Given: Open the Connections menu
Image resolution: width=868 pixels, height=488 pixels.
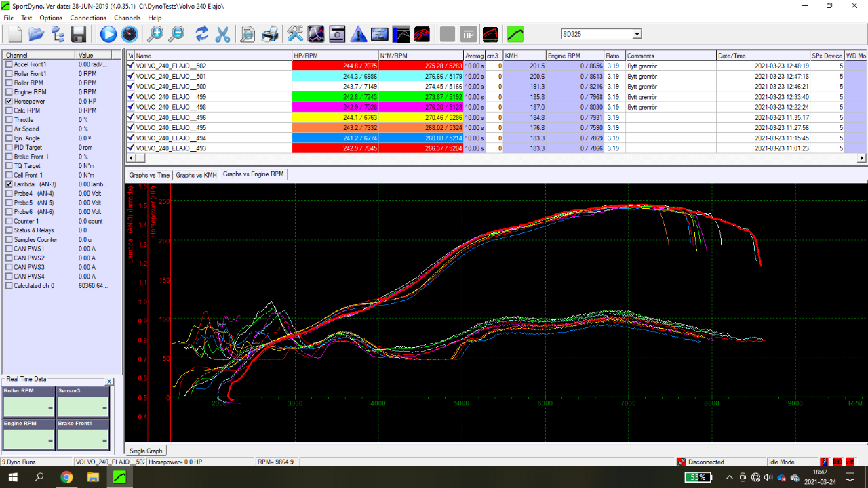Looking at the screenshot, I should [x=88, y=18].
